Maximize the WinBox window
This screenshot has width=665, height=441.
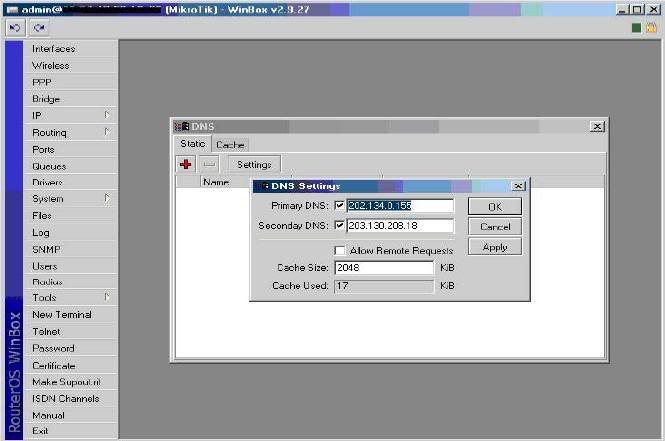point(637,9)
